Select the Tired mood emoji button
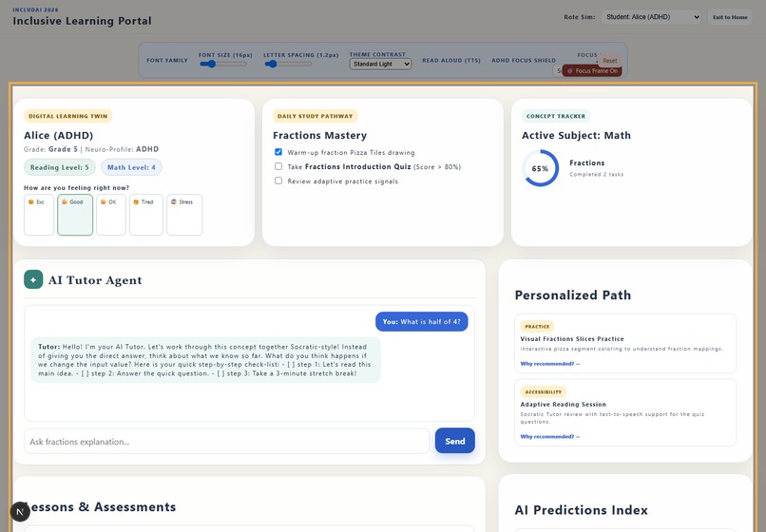Viewport: 766px width, 532px height. click(x=146, y=215)
